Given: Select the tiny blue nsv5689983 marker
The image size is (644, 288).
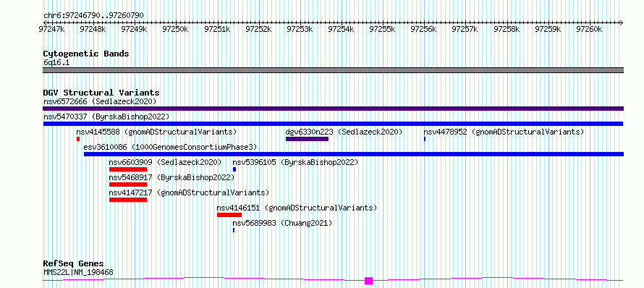Looking at the screenshot, I should [x=234, y=230].
